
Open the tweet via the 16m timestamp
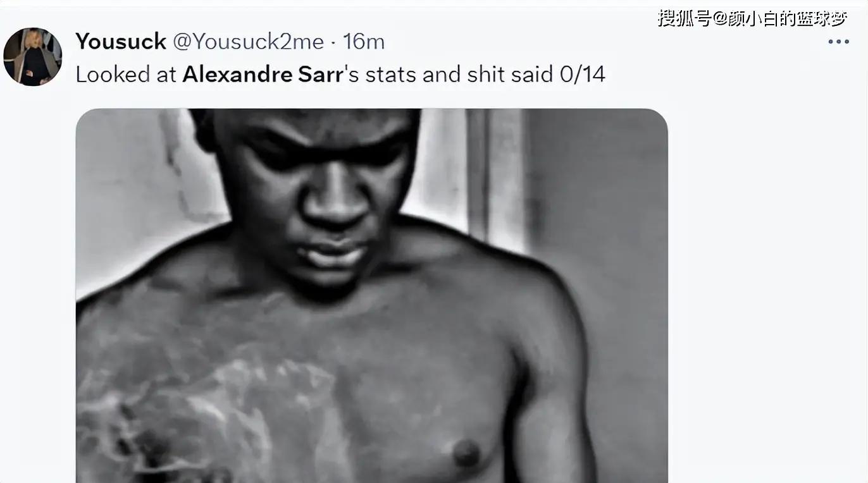[364, 42]
